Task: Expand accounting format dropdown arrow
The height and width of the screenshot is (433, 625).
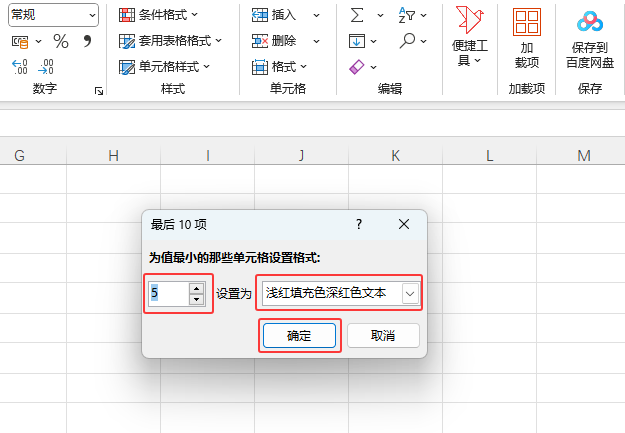Action: pos(38,41)
